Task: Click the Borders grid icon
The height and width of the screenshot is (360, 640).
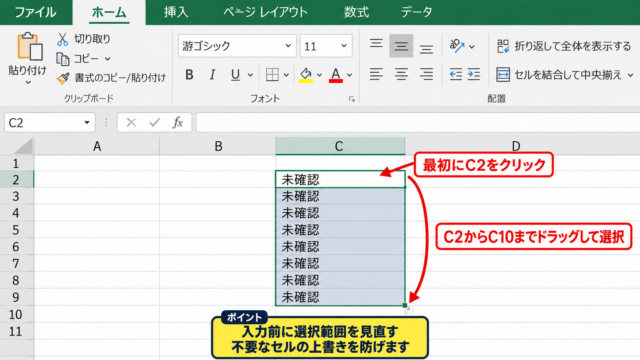Action: [272, 75]
